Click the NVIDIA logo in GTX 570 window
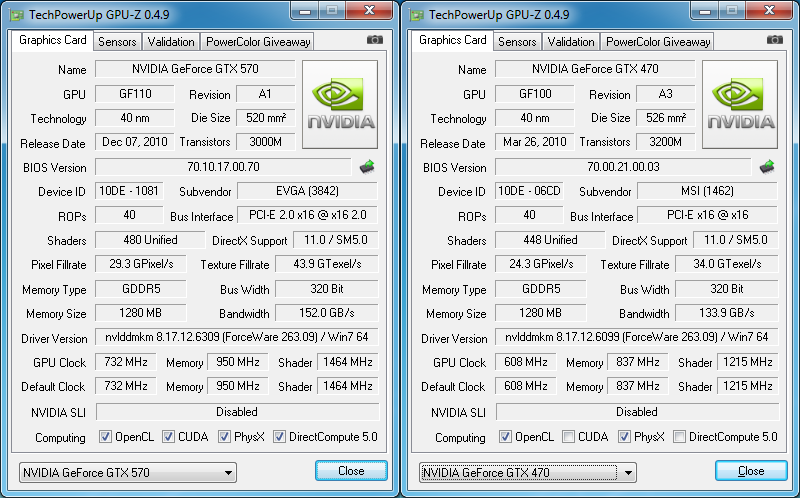 (340, 105)
